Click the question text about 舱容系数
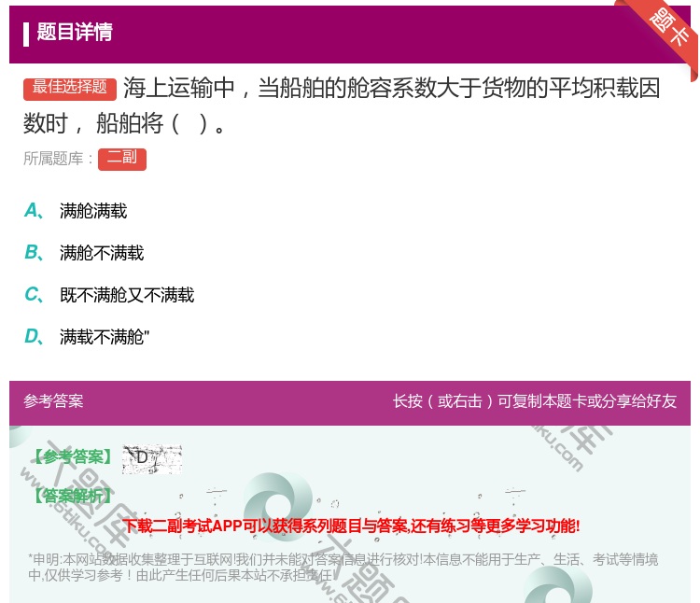 pyautogui.click(x=342, y=105)
